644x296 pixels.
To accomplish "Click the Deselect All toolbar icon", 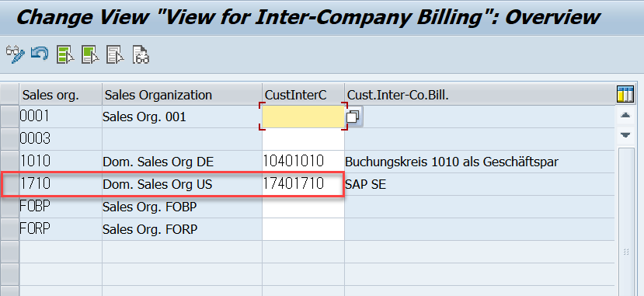I will tap(115, 54).
